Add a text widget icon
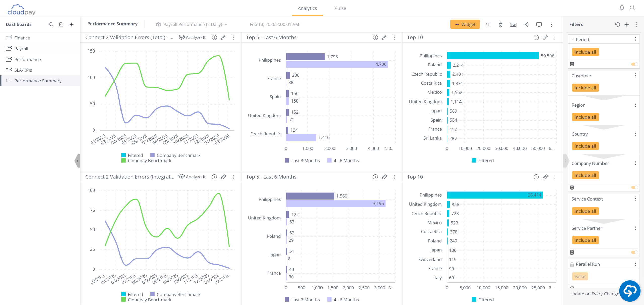This screenshot has width=644, height=305. tap(488, 24)
